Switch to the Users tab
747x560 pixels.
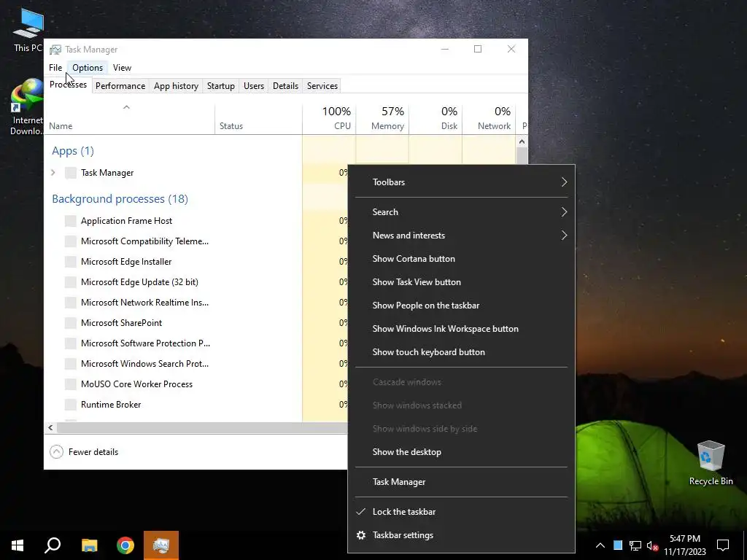pyautogui.click(x=253, y=86)
